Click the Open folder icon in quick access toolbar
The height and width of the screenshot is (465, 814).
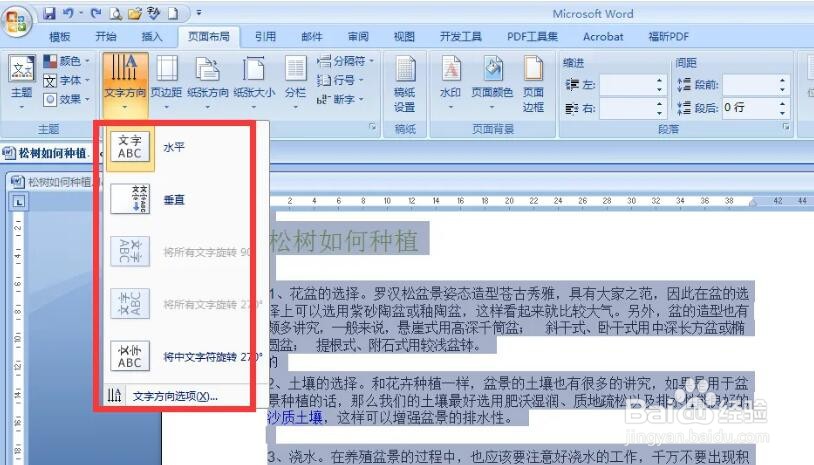tap(134, 13)
